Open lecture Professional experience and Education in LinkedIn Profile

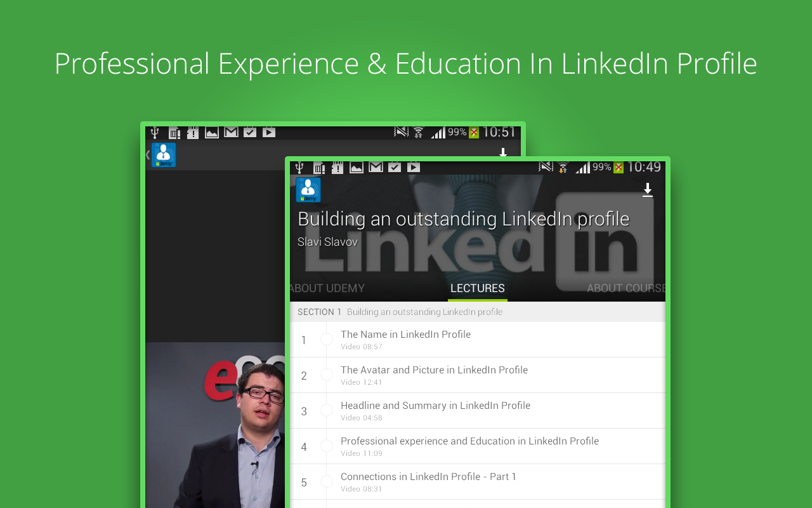tap(478, 446)
